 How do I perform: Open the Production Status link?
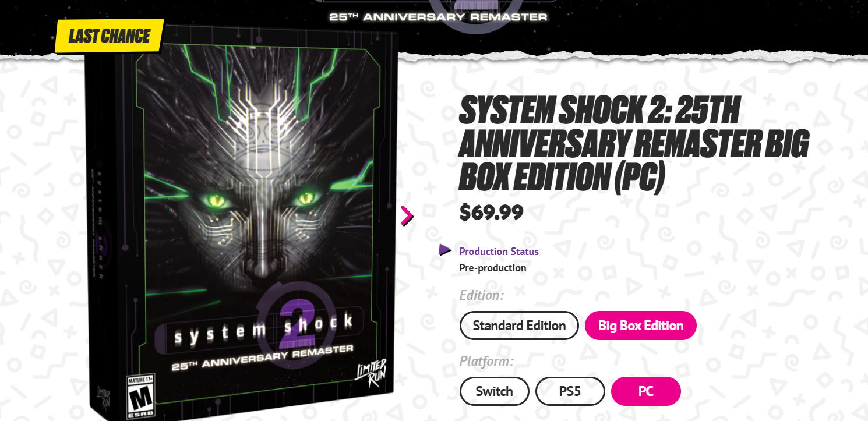tap(499, 252)
